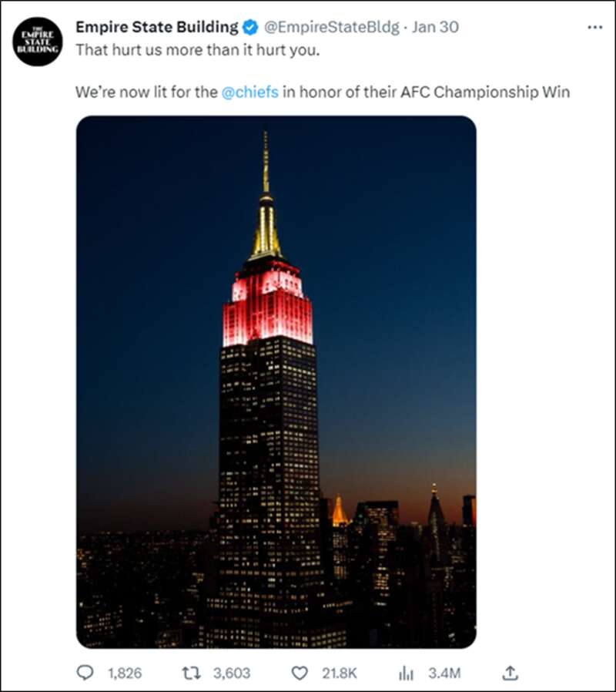Click the reply speech bubble icon
The image size is (616, 692).
[x=85, y=673]
